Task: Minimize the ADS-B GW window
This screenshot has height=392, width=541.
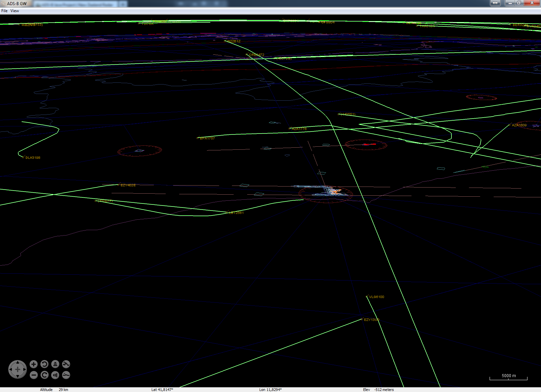Action: pyautogui.click(x=510, y=3)
